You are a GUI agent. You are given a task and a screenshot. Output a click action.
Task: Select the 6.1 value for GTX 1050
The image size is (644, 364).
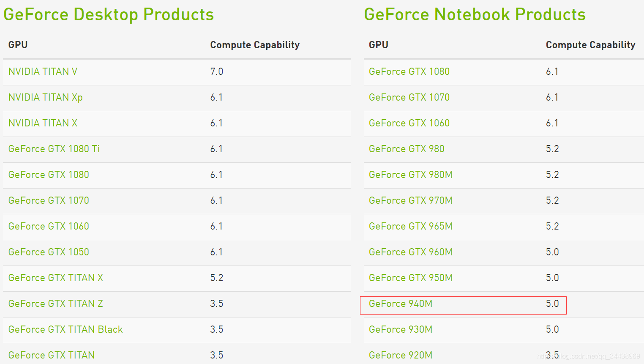[216, 252]
